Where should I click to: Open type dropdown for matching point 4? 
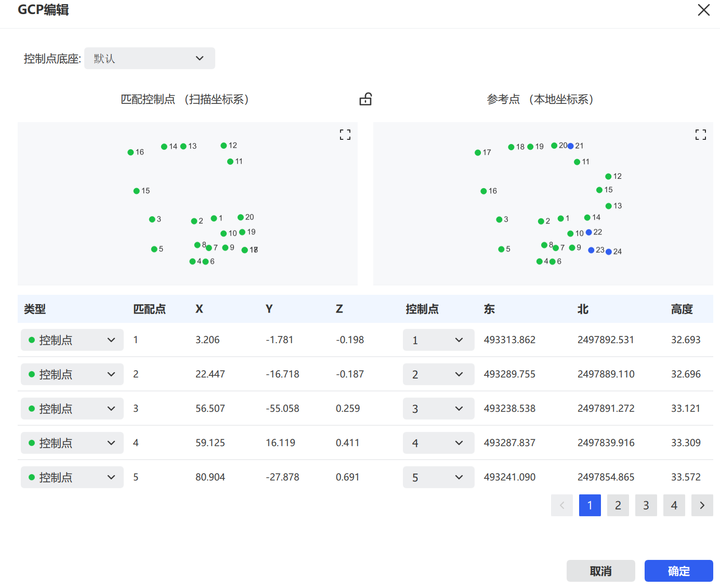(x=72, y=443)
